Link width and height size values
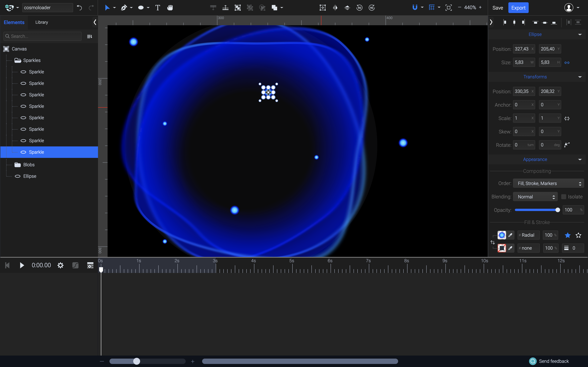Screen dimensions: 588x367 (x=568, y=62)
